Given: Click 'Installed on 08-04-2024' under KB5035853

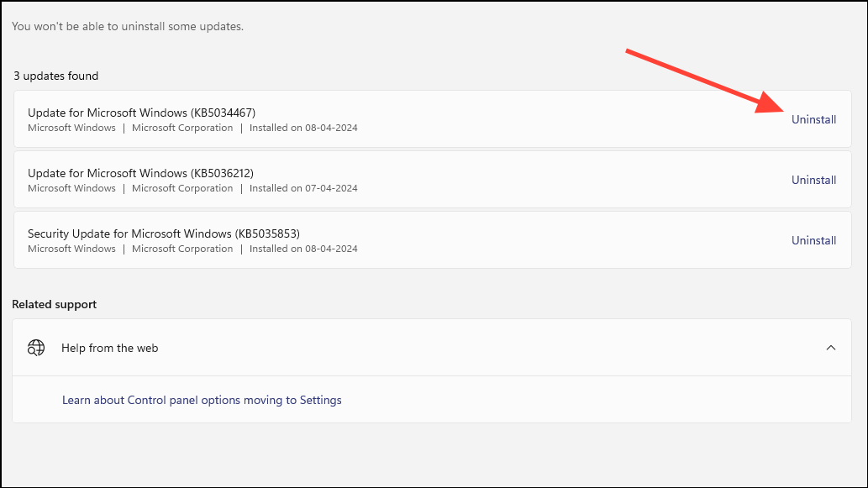Looking at the screenshot, I should click(x=303, y=249).
